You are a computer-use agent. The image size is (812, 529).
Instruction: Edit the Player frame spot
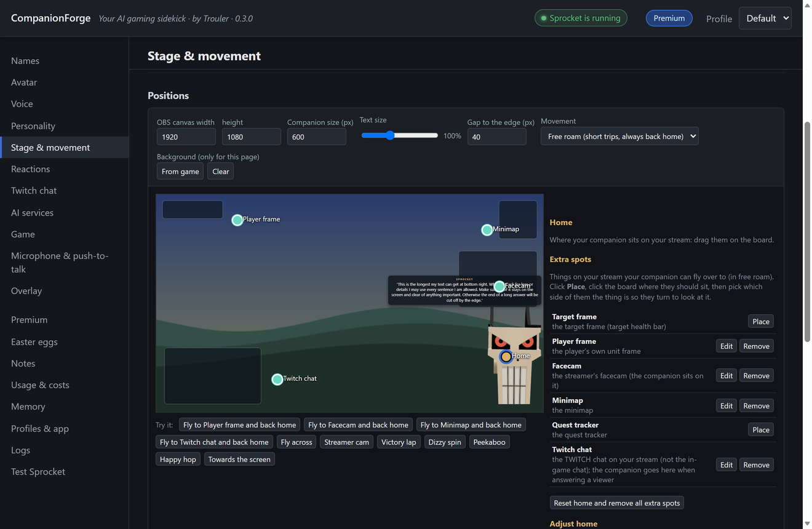click(726, 346)
